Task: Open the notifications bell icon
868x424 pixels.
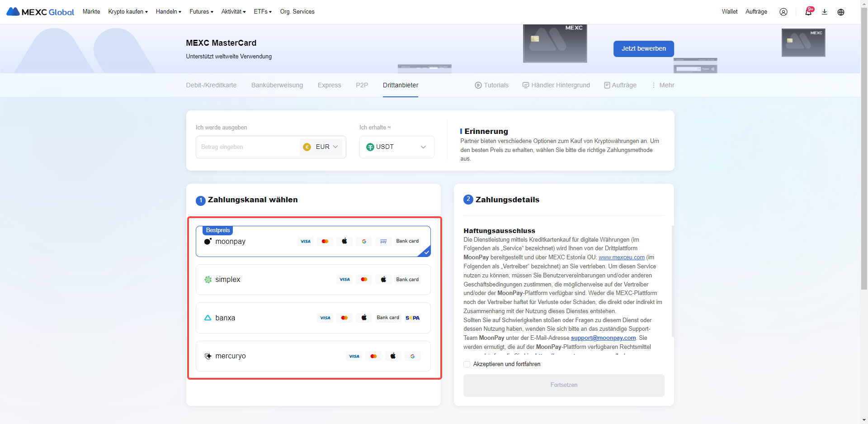Action: point(808,12)
